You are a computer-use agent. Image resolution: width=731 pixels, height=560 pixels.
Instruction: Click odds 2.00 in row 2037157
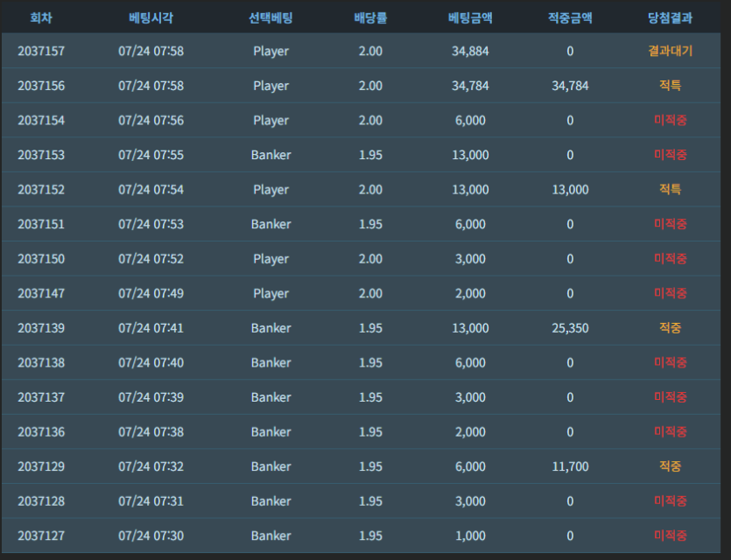tap(370, 51)
